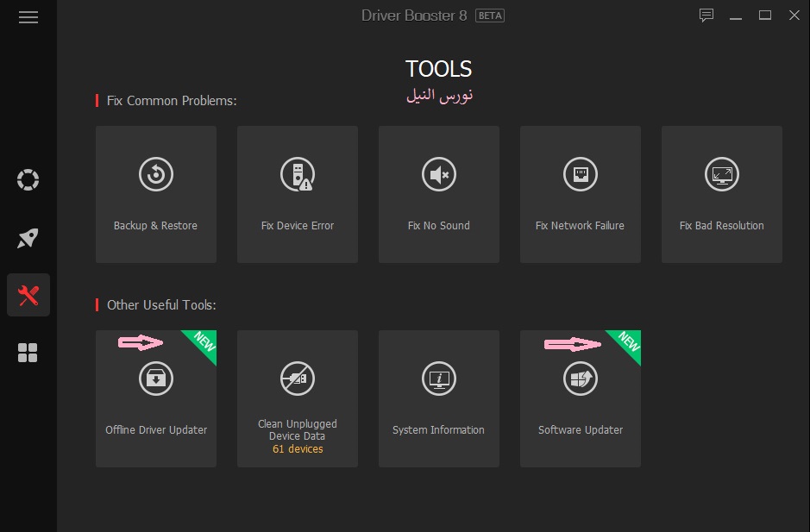Open the hamburger menu
This screenshot has width=810, height=532.
click(28, 17)
